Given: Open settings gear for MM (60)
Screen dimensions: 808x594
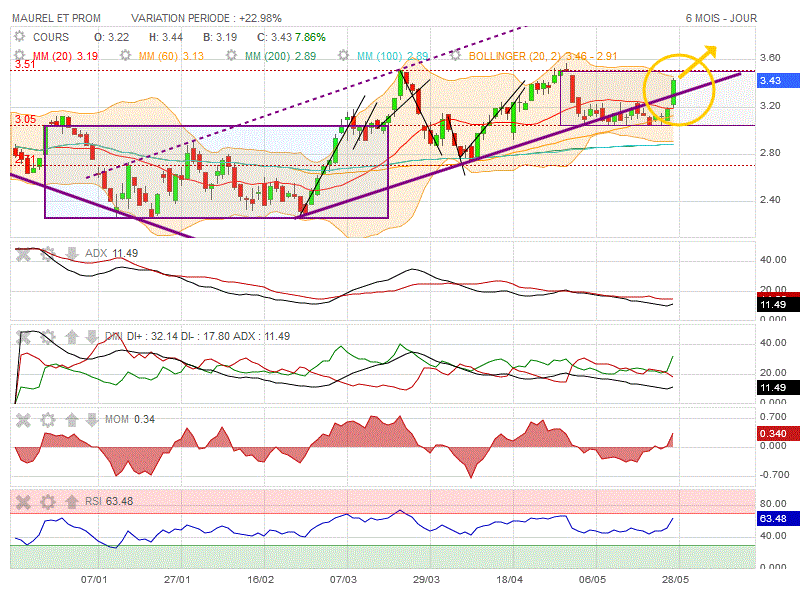Looking at the screenshot, I should pyautogui.click(x=125, y=55).
